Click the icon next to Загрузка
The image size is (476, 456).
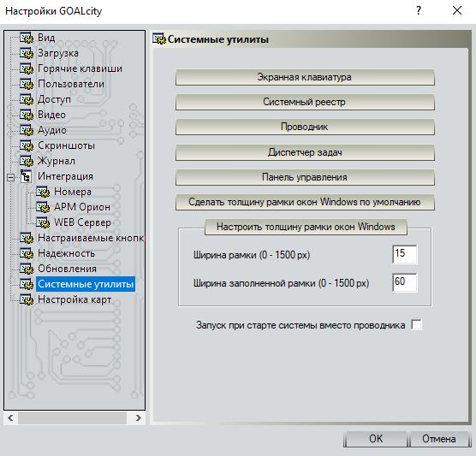click(27, 53)
